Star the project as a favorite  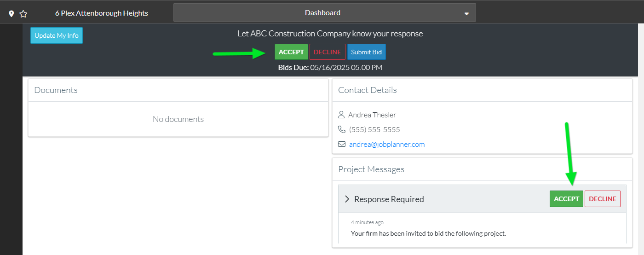click(x=23, y=14)
